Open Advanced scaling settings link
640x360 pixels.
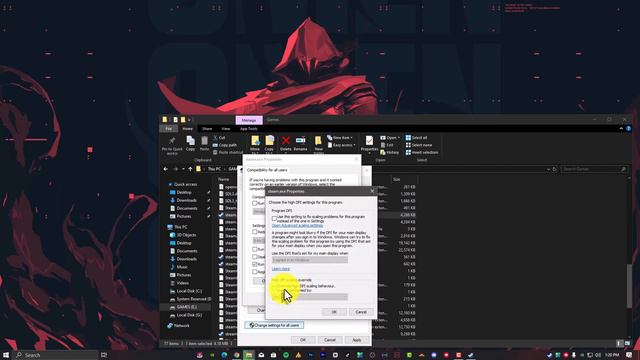[297, 226]
